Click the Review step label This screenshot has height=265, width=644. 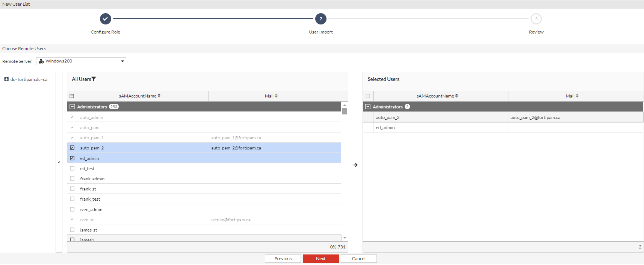point(536,32)
